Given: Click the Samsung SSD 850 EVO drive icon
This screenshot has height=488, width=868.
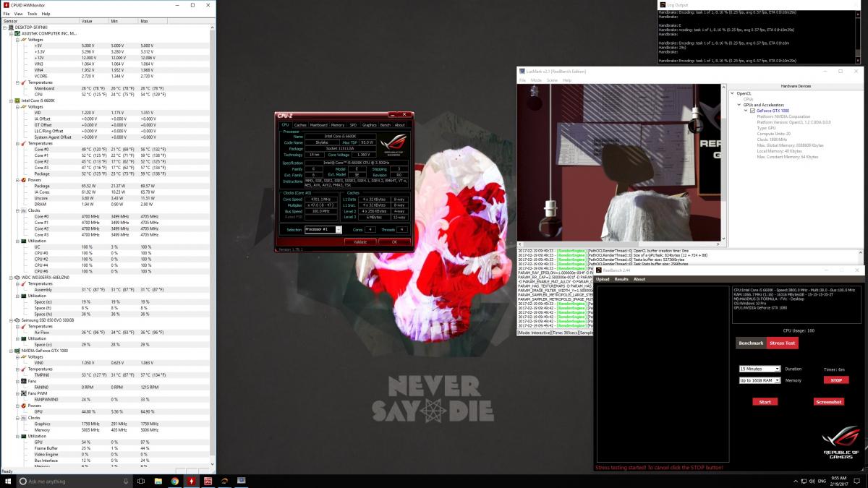Looking at the screenshot, I should pos(17,320).
